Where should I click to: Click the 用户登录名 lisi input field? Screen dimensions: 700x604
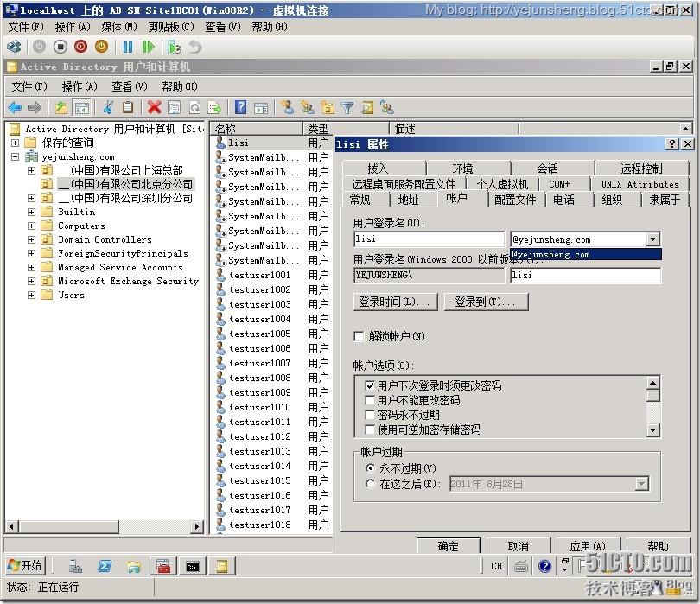[429, 238]
